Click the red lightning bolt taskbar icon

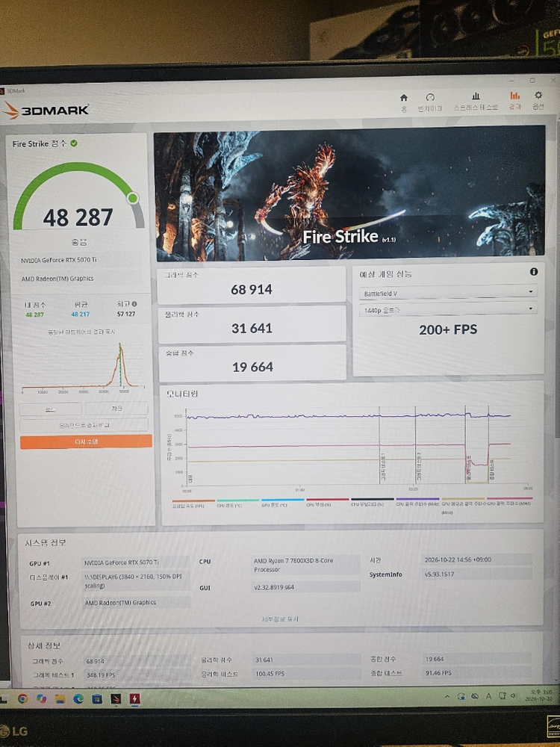click(134, 698)
